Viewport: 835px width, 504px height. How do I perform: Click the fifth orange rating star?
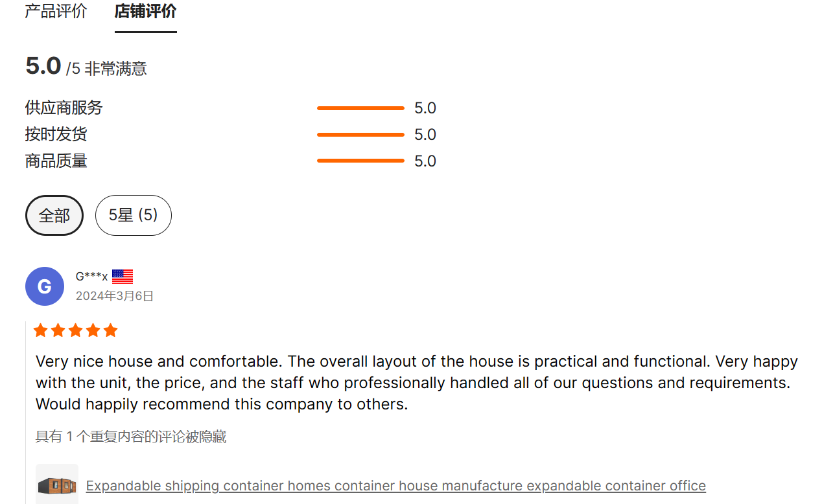coord(111,330)
